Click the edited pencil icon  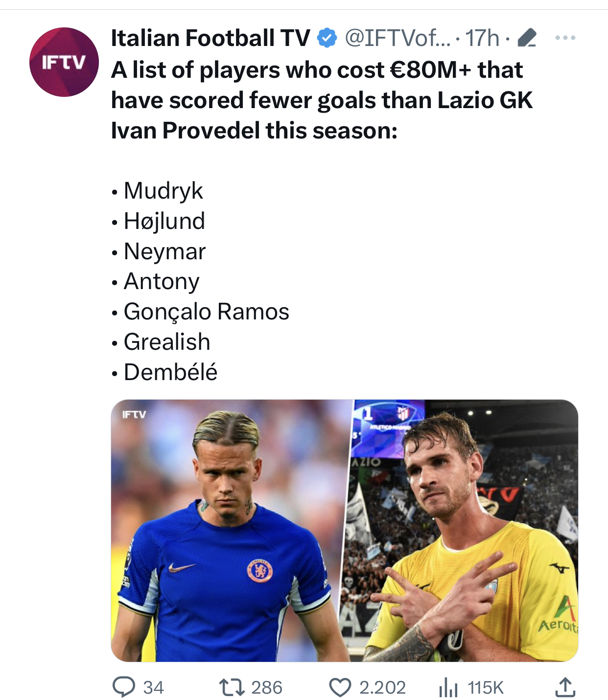click(527, 38)
